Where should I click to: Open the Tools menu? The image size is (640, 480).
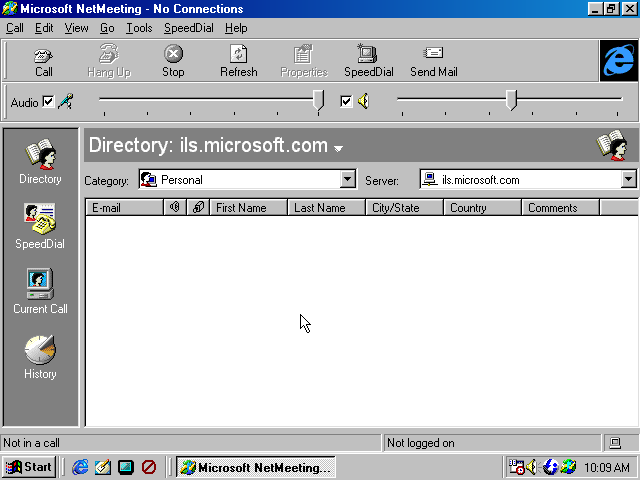(139, 28)
